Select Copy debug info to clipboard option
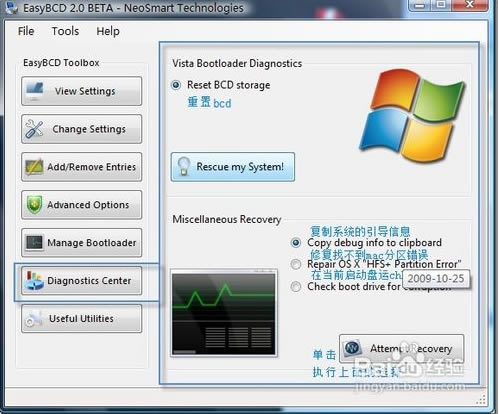The width and height of the screenshot is (499, 414). point(296,242)
